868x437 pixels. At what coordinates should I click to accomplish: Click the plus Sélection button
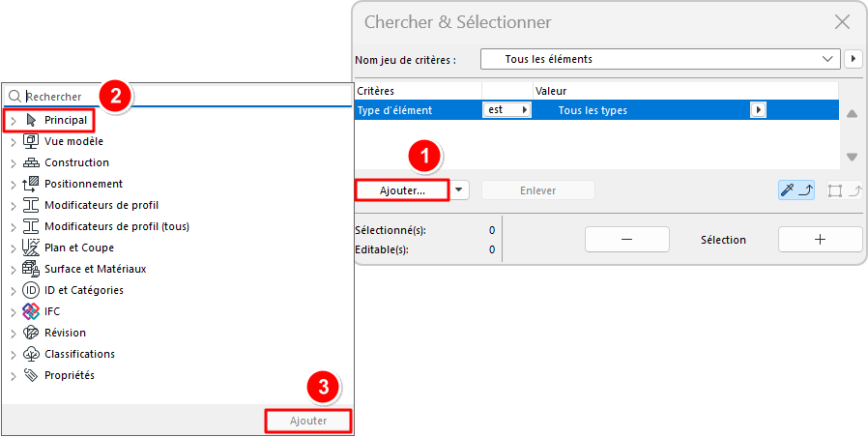coord(821,239)
